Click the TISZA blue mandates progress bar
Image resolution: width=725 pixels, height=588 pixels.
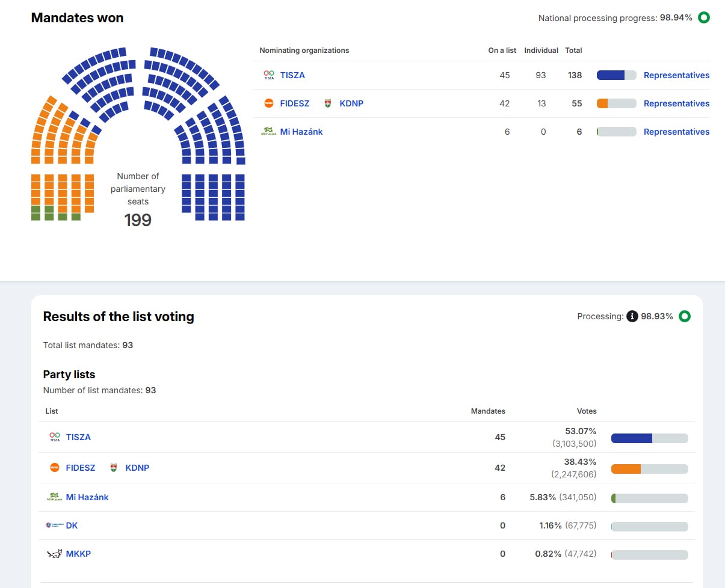616,75
